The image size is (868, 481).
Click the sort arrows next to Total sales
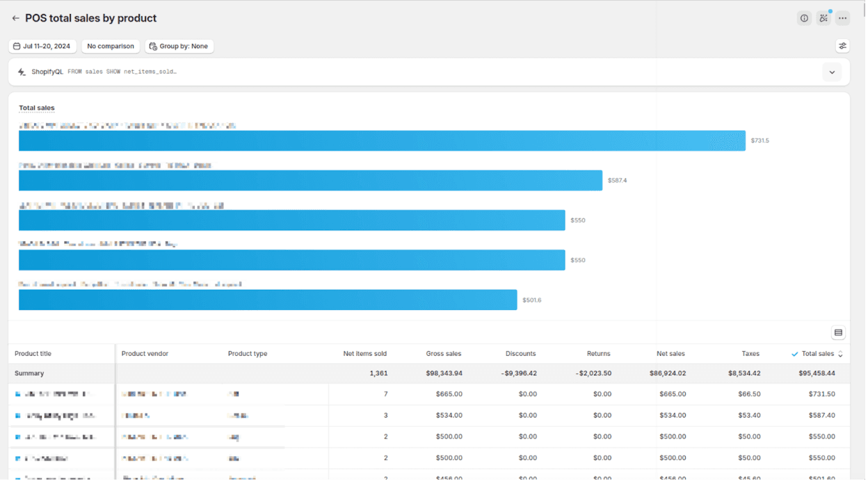coord(840,354)
